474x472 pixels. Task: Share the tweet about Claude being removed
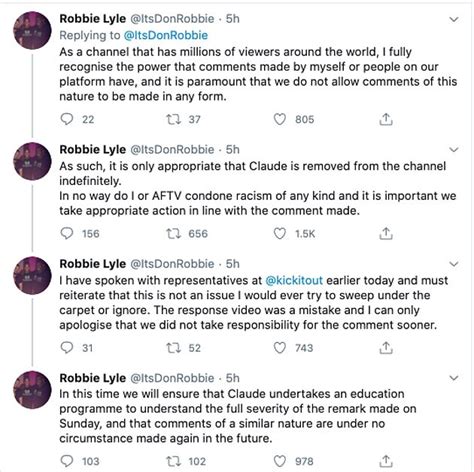pos(386,233)
